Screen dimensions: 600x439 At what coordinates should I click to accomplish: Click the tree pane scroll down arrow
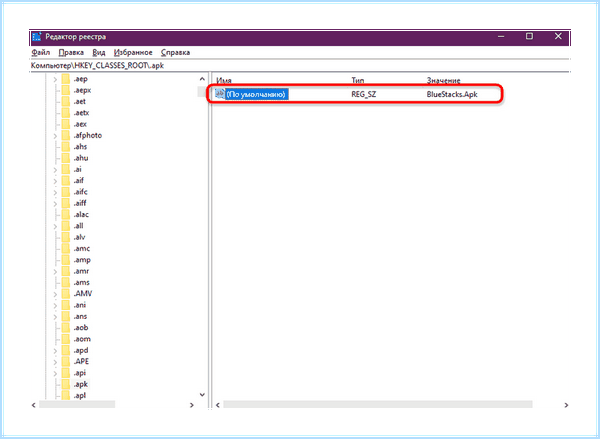pos(202,395)
